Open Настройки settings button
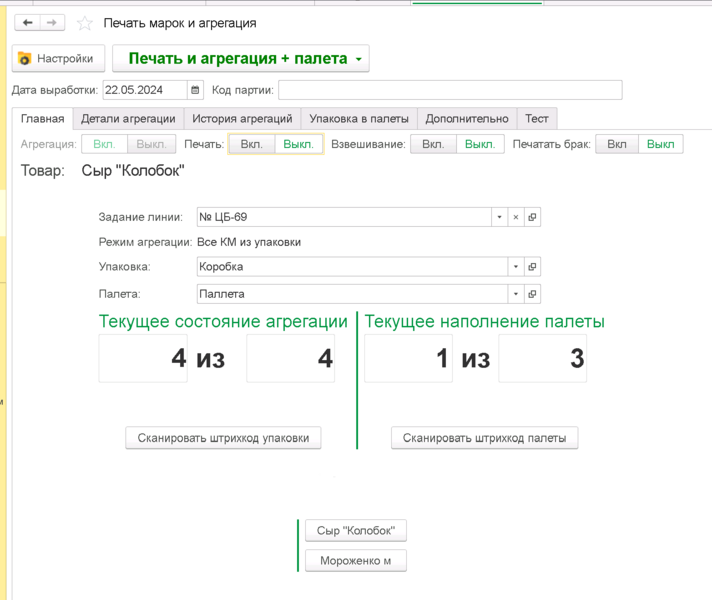Screen dimensions: 712x600 [x=58, y=58]
